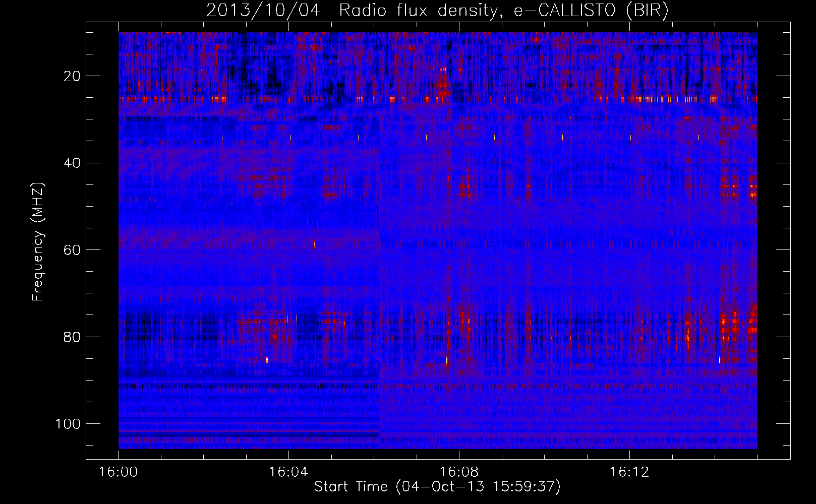Click the '20' frequency tick label
Screen dimensions: 816x504
click(72, 76)
